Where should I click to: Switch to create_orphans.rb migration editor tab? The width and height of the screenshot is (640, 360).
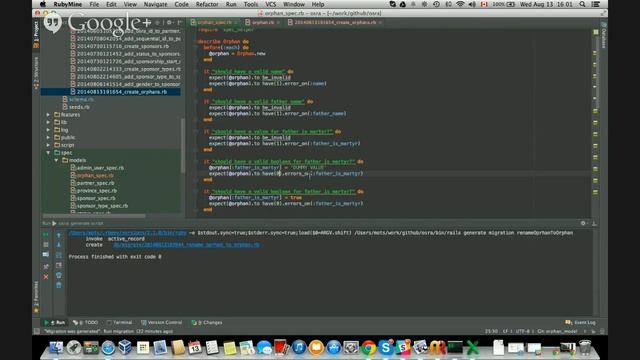point(335,22)
